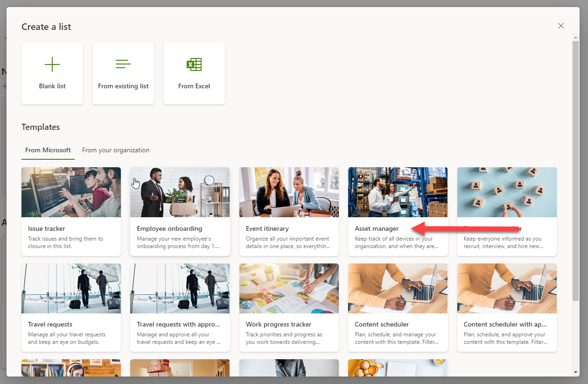This screenshot has height=384, width=588.
Task: Switch to the From your organization tab
Action: tap(115, 150)
